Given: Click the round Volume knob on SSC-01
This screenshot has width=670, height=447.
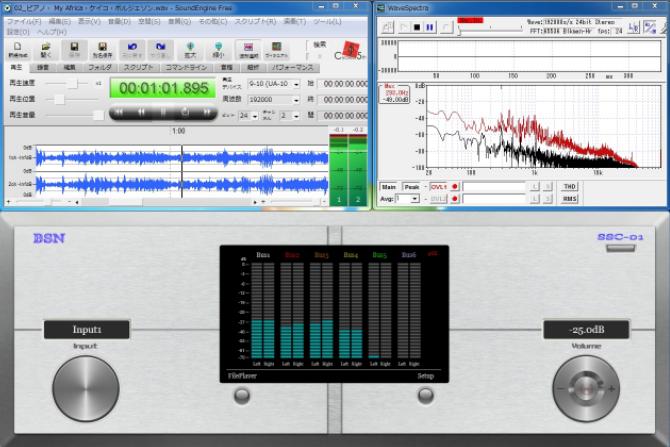Looking at the screenshot, I should tap(586, 388).
